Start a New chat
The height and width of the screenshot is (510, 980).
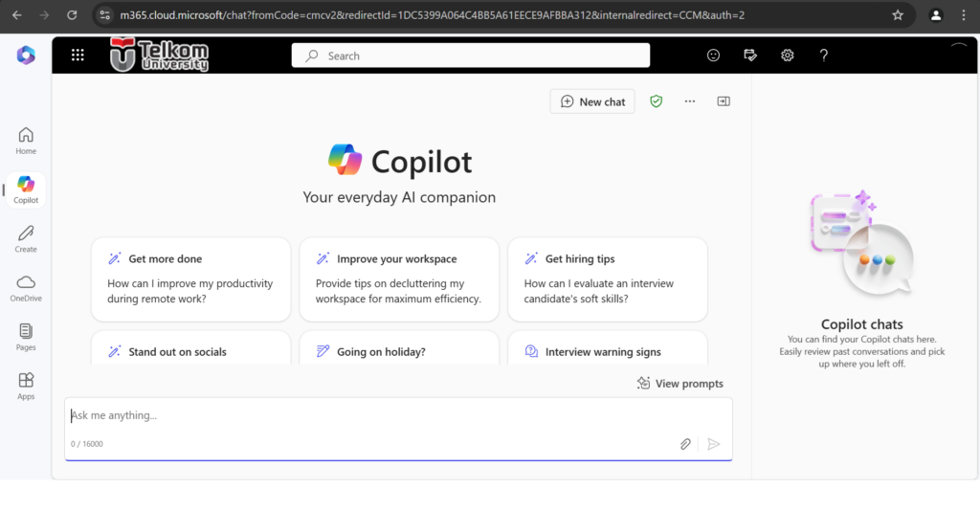592,101
